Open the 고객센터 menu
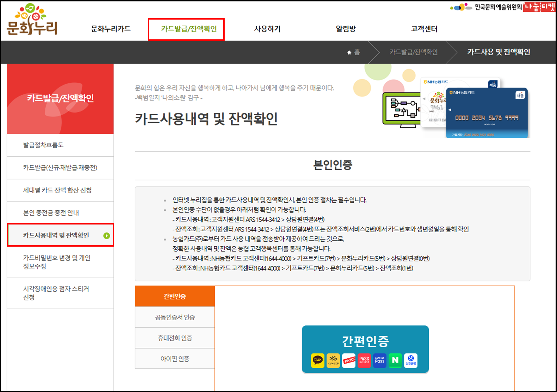The width and height of the screenshot is (557, 392). (x=424, y=28)
